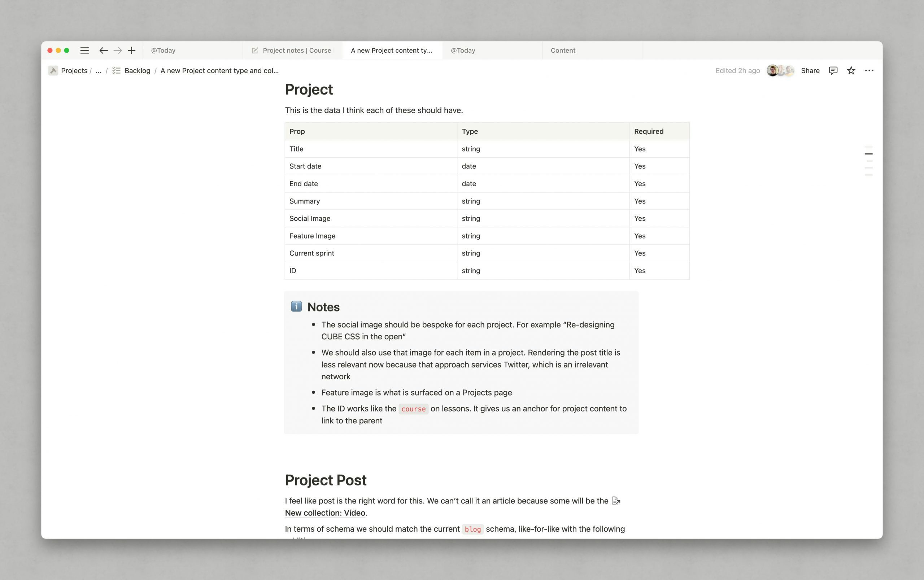Screen dimensions: 924x580
Task: Go forward with the right arrow
Action: pyautogui.click(x=118, y=50)
